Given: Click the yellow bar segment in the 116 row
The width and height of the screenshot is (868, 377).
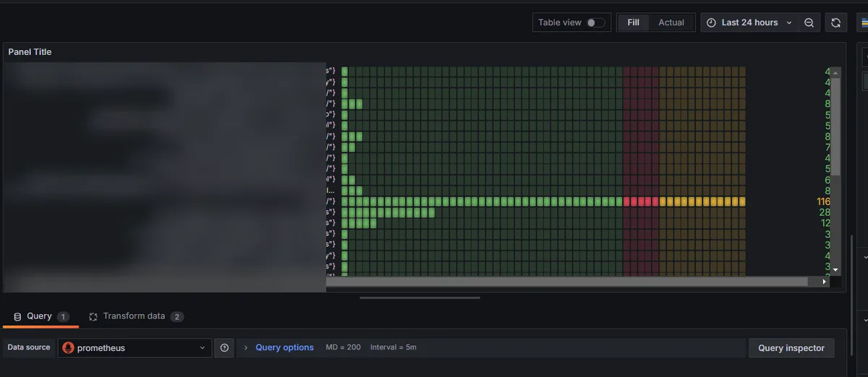Looking at the screenshot, I should 702,201.
